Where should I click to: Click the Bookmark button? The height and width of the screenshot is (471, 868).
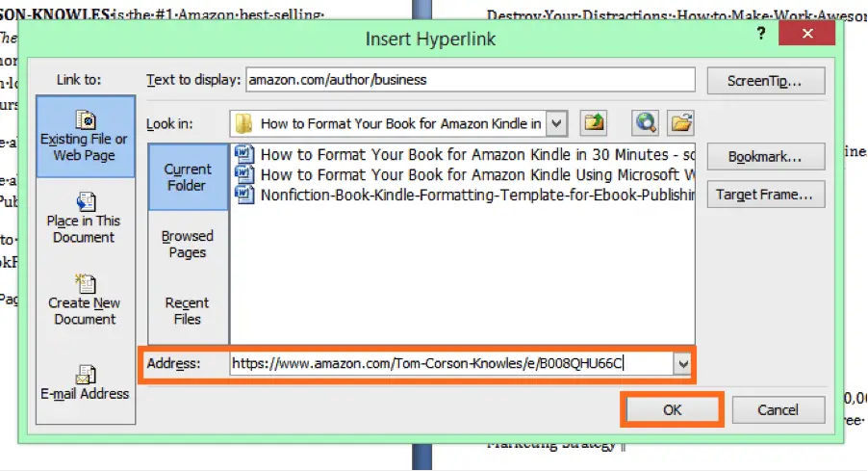pyautogui.click(x=766, y=157)
